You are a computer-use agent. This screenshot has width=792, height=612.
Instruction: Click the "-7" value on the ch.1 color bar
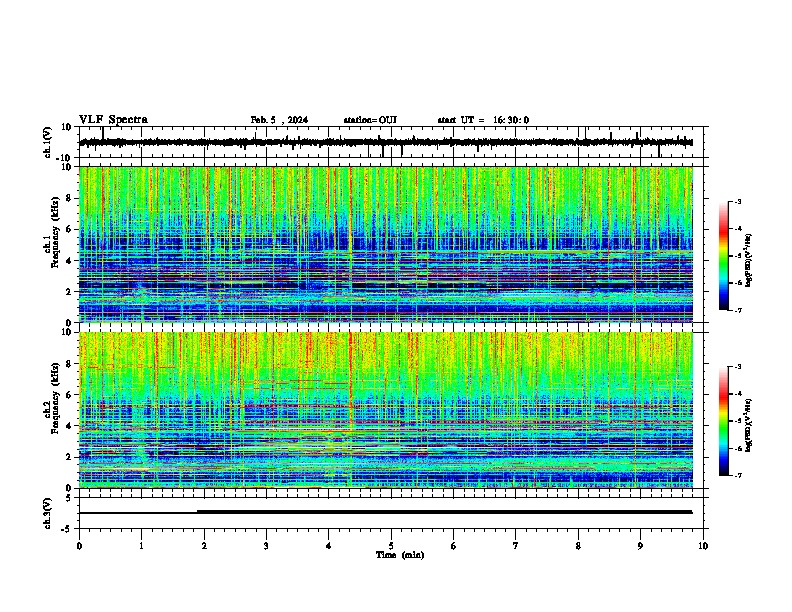click(x=738, y=310)
